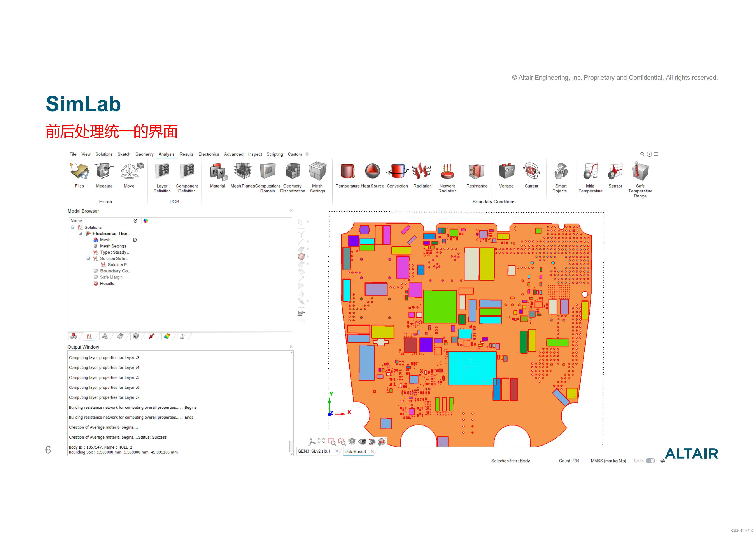This screenshot has width=756, height=534.
Task: Open the red arrow loads browser tab
Action: point(152,336)
